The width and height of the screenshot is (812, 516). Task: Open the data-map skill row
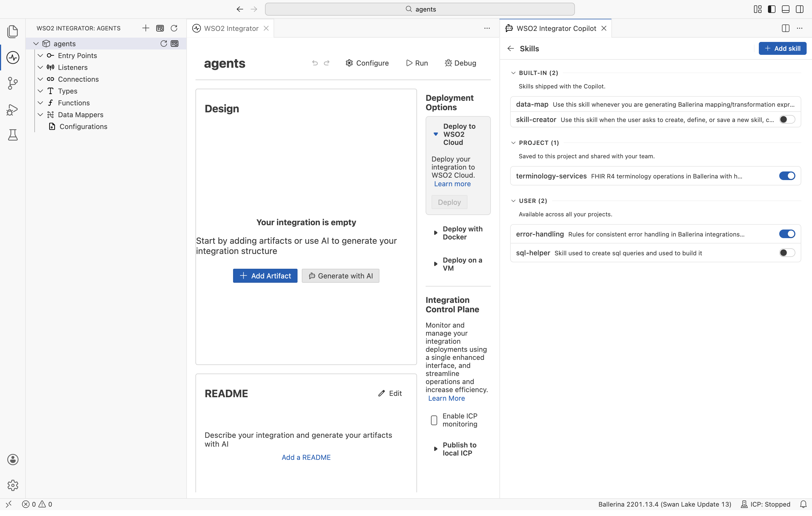[x=655, y=104]
